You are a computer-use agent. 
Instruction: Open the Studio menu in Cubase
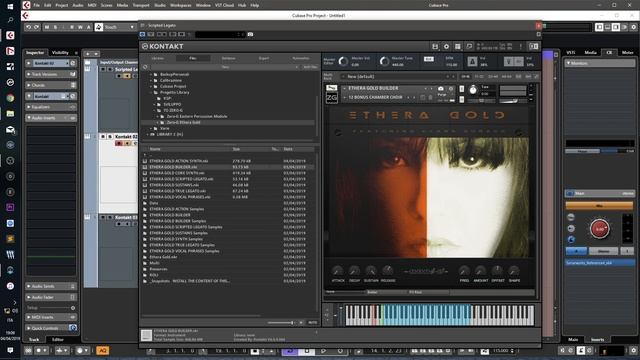click(x=160, y=5)
